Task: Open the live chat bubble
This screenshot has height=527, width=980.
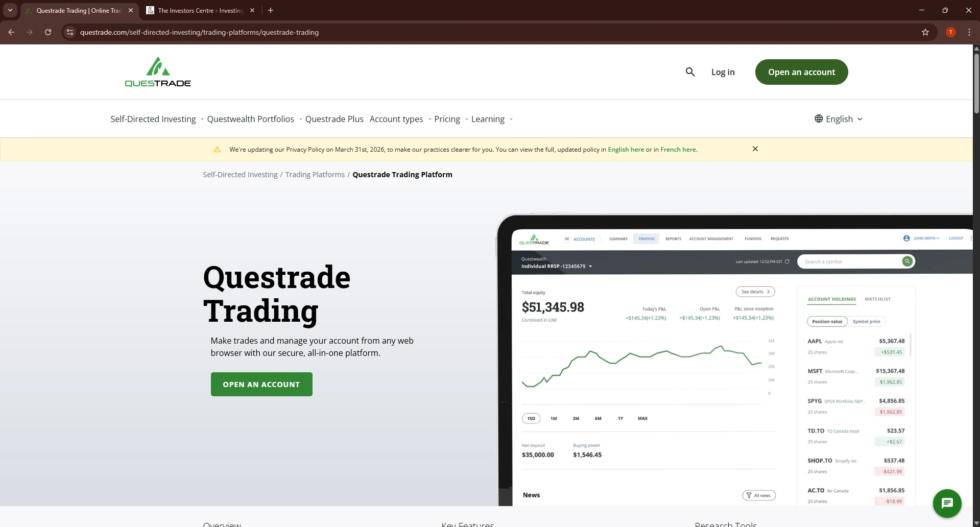Action: tap(947, 504)
